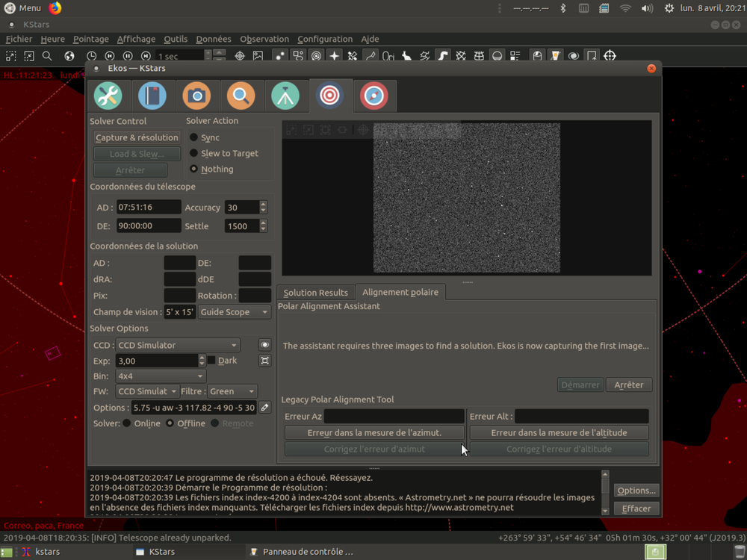Toggle the opaque ground icon
Image resolution: width=747 pixels, height=560 pixels.
pyautogui.click(x=497, y=56)
